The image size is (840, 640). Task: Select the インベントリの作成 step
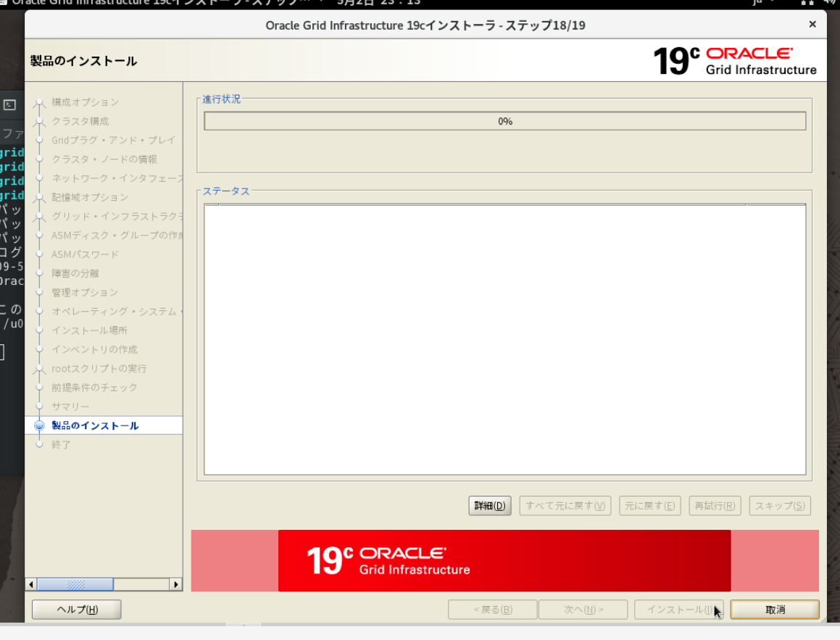95,349
